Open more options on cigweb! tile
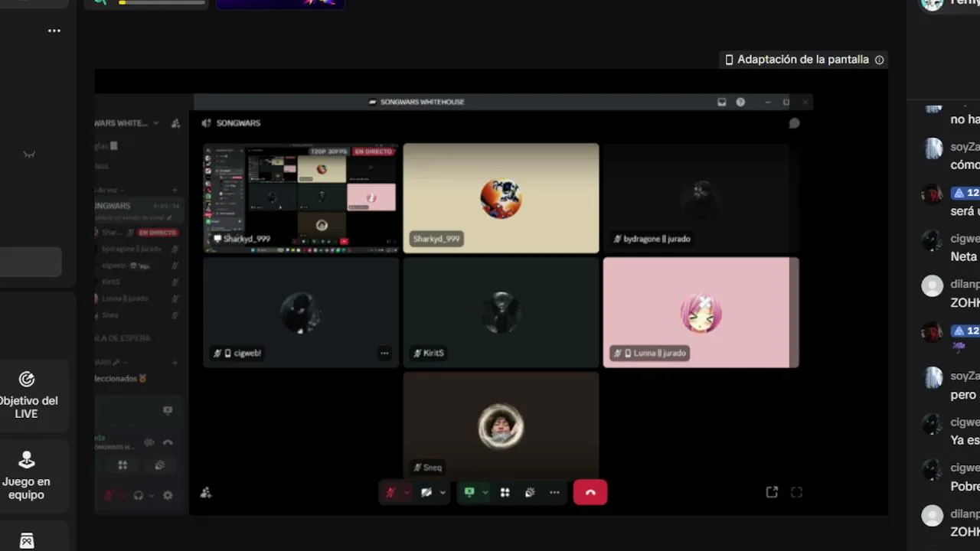This screenshot has width=980, height=551. click(384, 353)
